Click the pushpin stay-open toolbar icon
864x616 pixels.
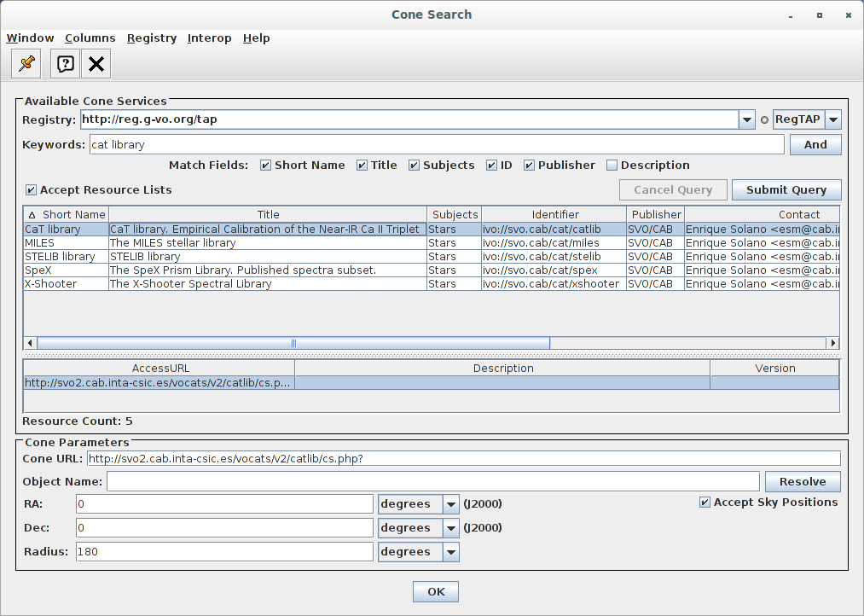click(x=26, y=63)
